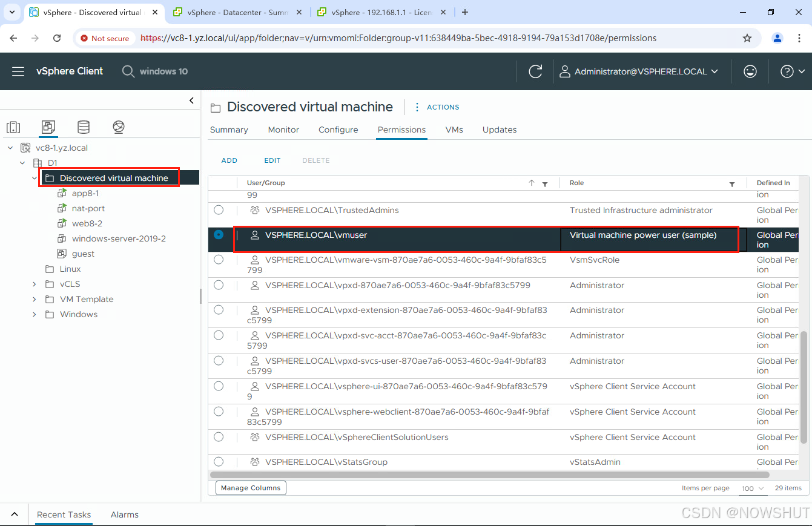Expand the Recent Tasks bottom panel
This screenshot has height=526, width=812.
click(15, 514)
